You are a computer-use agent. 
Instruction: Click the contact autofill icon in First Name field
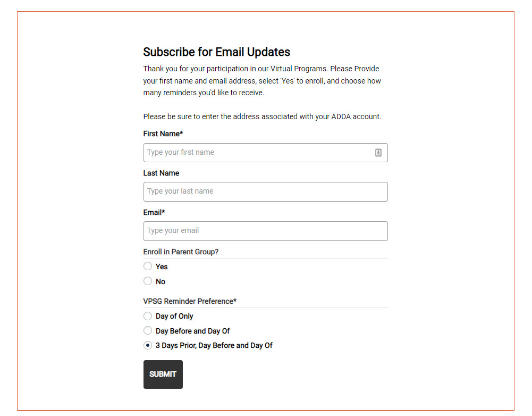378,153
